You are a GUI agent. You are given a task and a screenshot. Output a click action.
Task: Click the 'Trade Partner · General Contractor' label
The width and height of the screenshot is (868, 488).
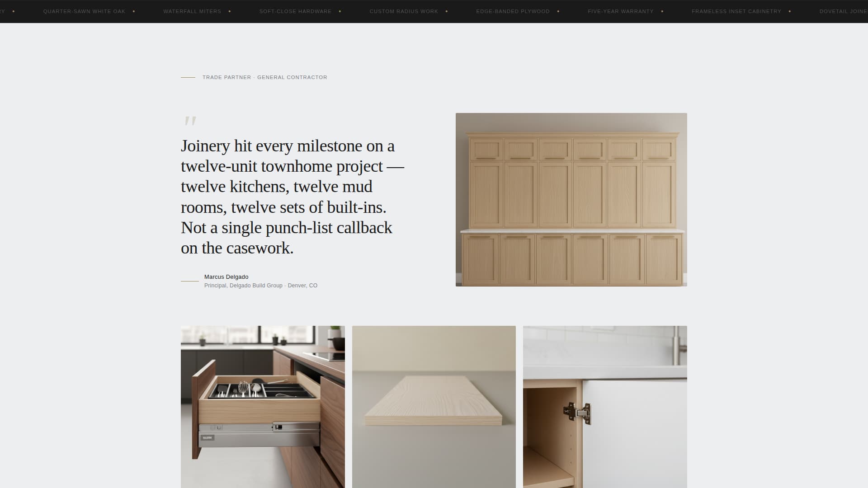coord(265,77)
